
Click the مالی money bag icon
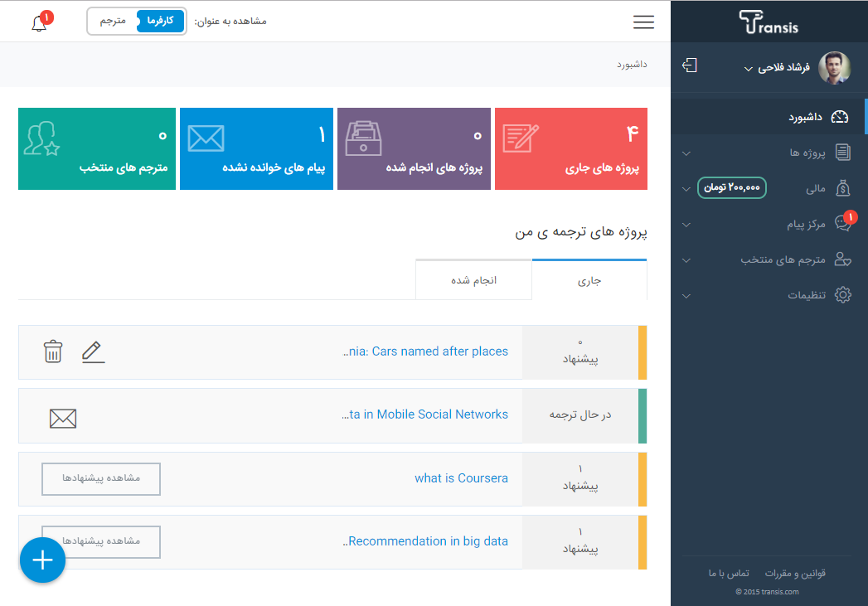[842, 188]
